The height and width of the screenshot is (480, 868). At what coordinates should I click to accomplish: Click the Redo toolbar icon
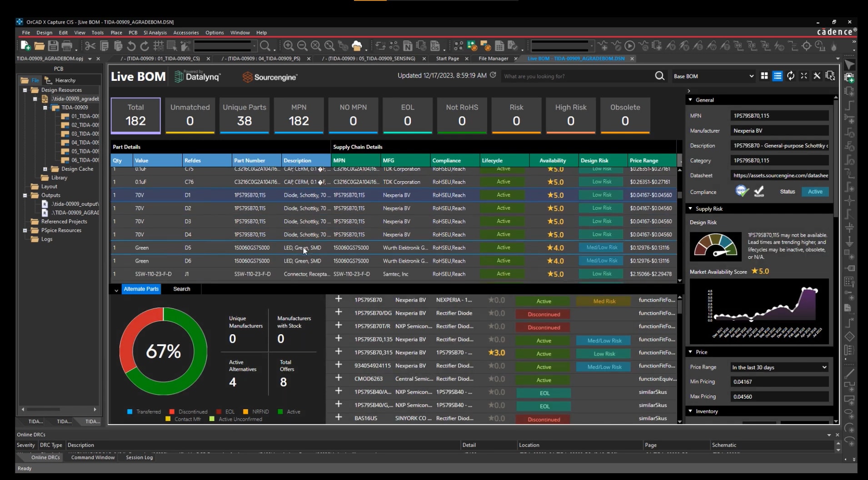pyautogui.click(x=145, y=46)
